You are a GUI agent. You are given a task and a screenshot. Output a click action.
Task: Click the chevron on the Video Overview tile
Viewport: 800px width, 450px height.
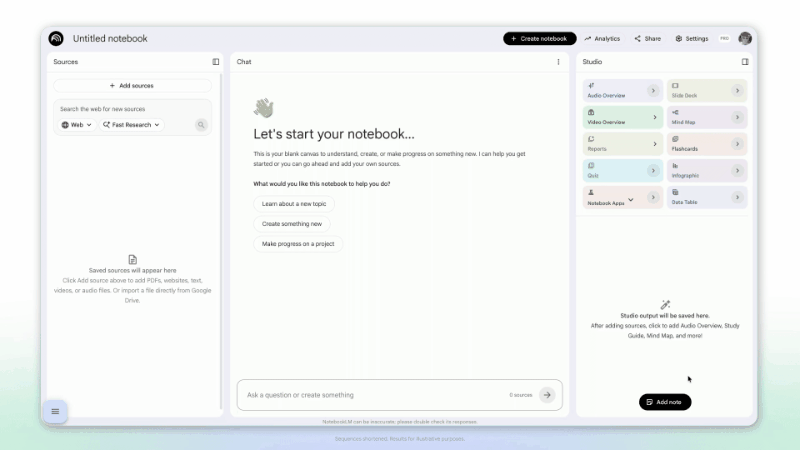click(655, 117)
